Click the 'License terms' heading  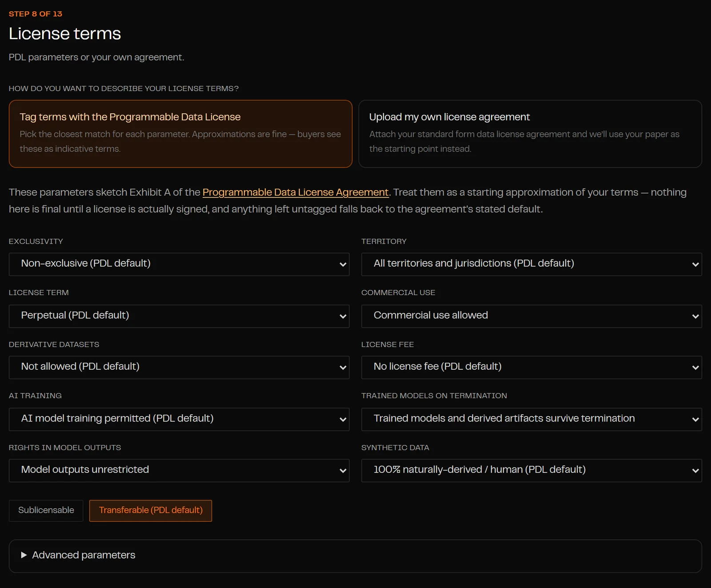pos(65,34)
